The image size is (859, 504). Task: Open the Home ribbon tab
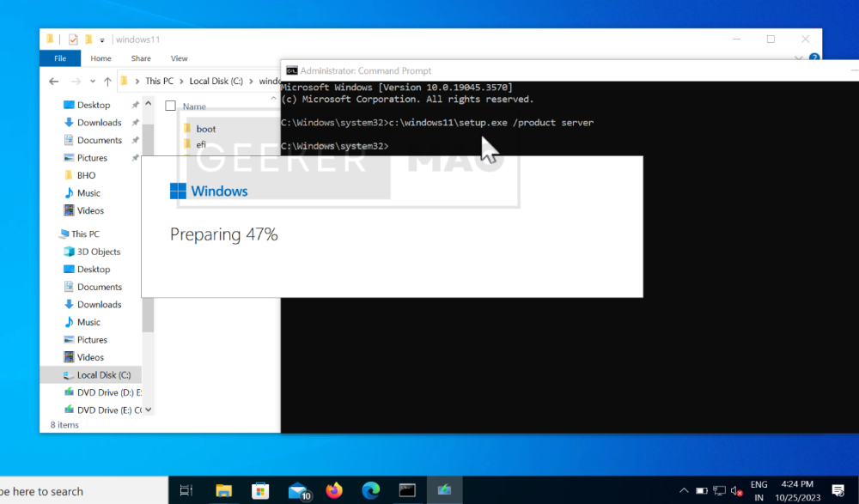[x=101, y=58]
